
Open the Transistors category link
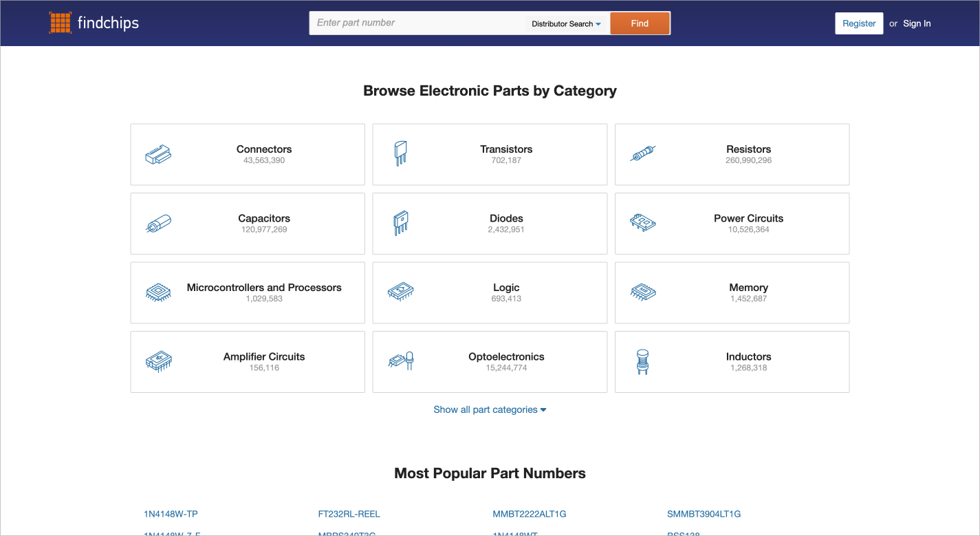click(x=506, y=149)
